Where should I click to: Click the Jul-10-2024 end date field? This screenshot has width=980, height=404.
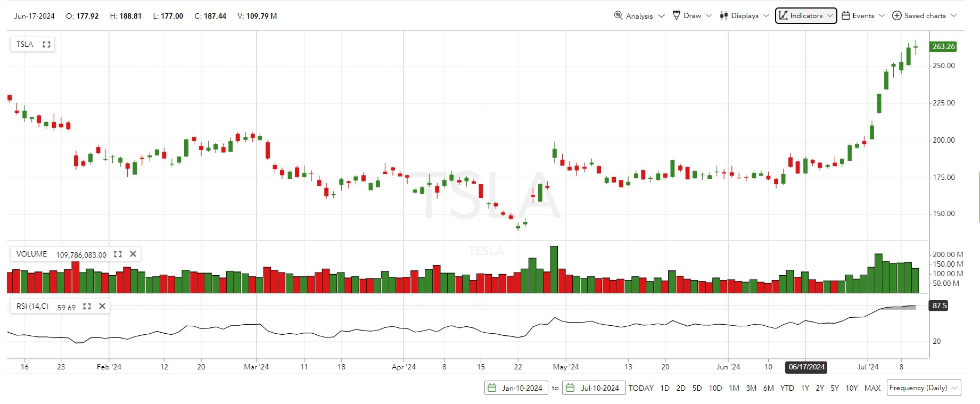594,387
